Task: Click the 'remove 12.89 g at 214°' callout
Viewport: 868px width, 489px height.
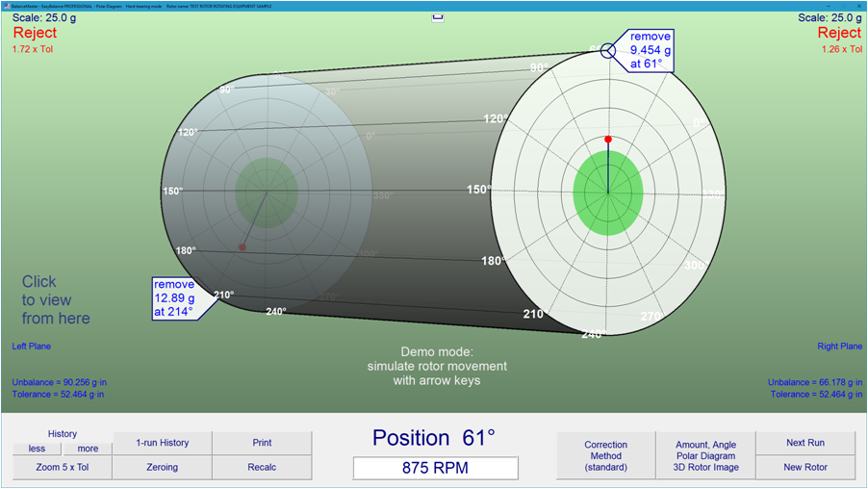Action: [x=174, y=297]
